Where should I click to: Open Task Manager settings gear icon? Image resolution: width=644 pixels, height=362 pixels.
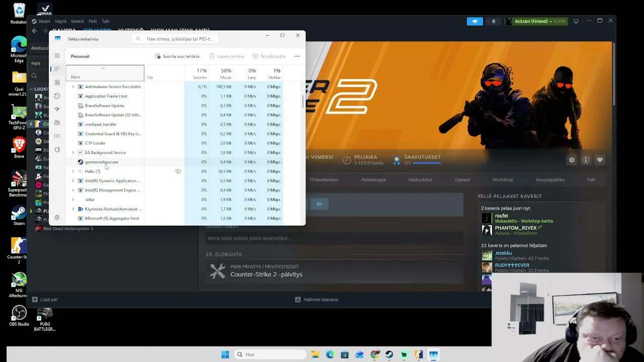(57, 218)
